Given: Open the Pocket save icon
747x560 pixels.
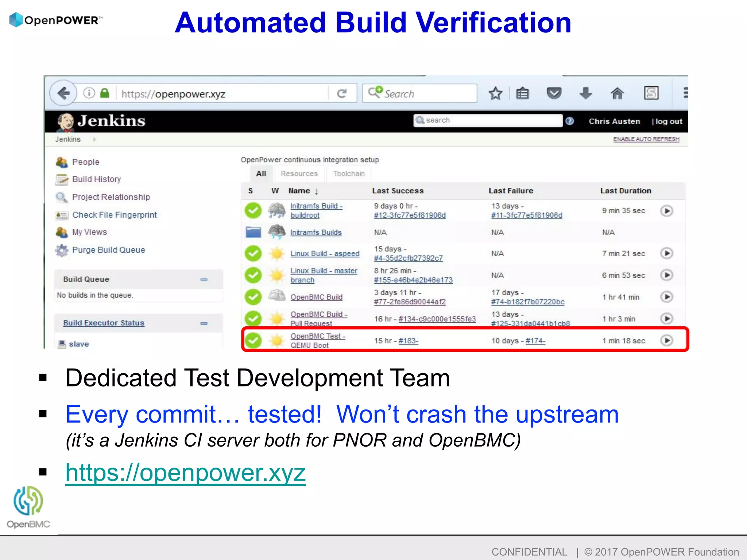Looking at the screenshot, I should pos(554,93).
